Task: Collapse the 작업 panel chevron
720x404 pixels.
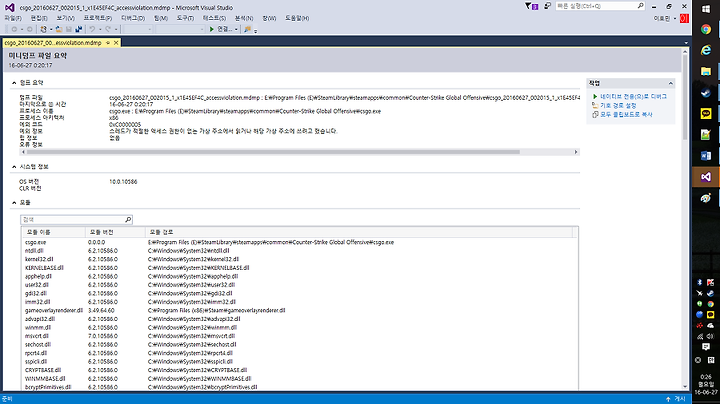Action: [x=670, y=83]
